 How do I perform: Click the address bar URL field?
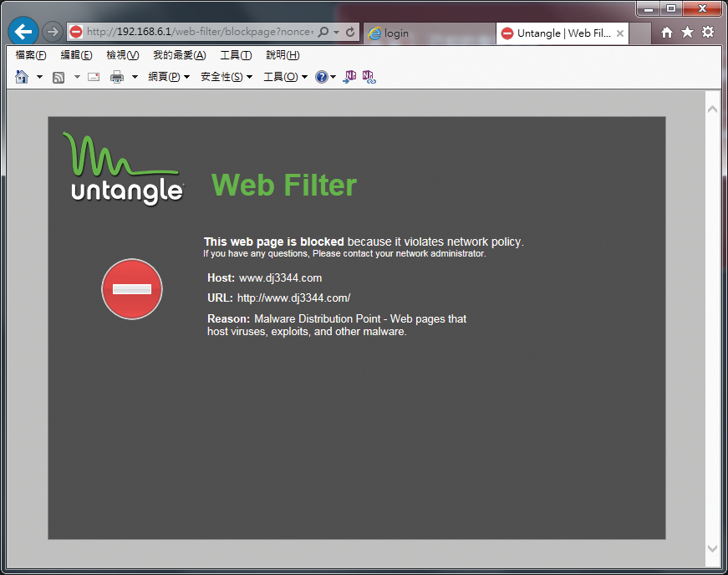[200, 32]
